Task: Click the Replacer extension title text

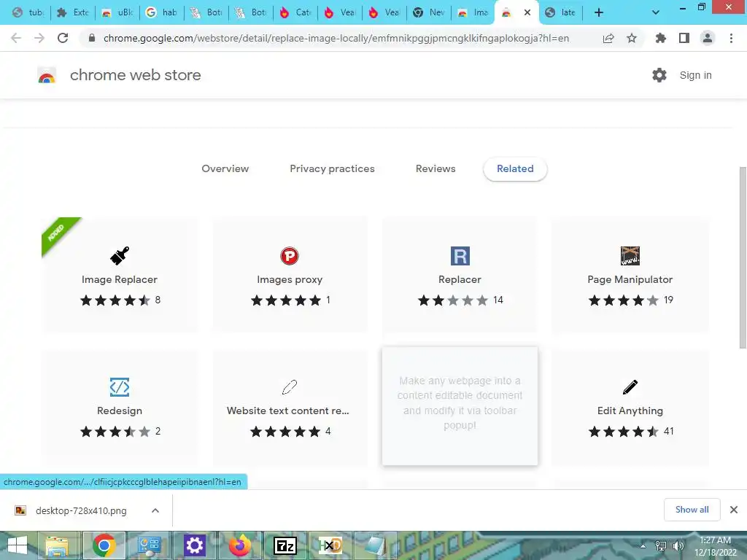Action: coord(460,279)
